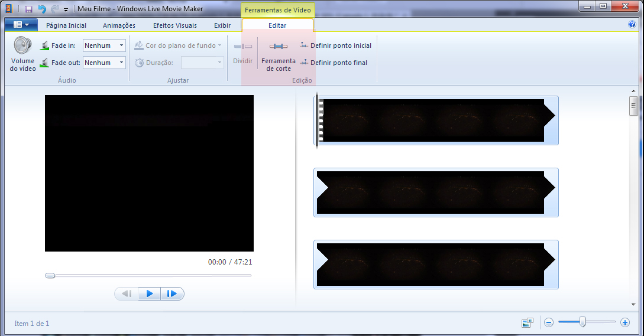The width and height of the screenshot is (644, 336).
Task: Click the zoom time scale slider
Action: point(582,322)
